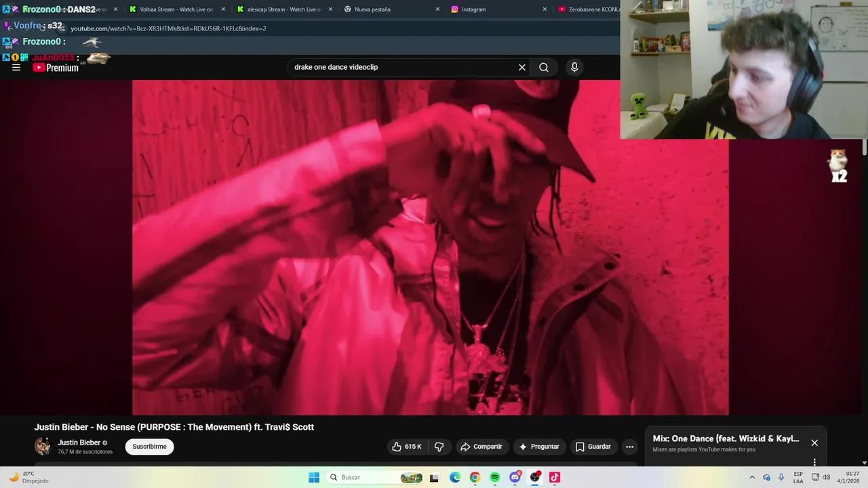Click the 76,7 M de suscriptores text

click(85, 451)
